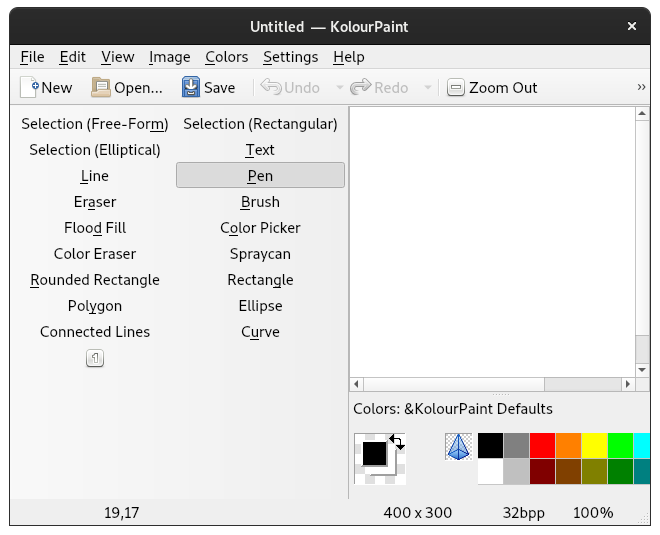Activate the Curve tool

(260, 332)
